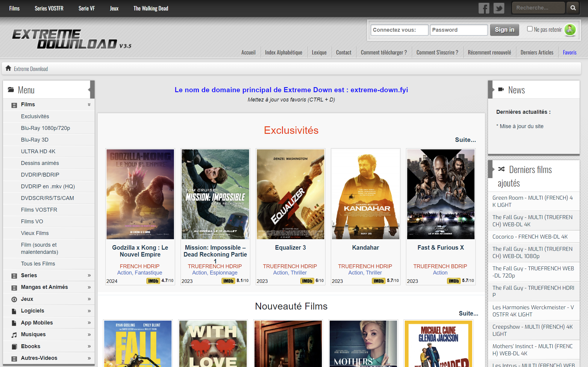
Task: Open Serie VF in top bar
Action: 87,8
